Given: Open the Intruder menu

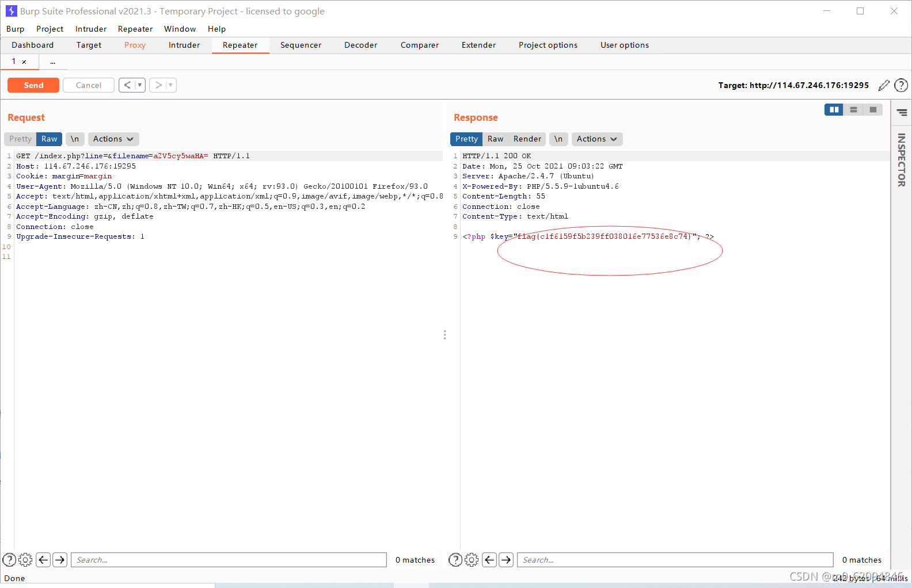Looking at the screenshot, I should [x=91, y=29].
